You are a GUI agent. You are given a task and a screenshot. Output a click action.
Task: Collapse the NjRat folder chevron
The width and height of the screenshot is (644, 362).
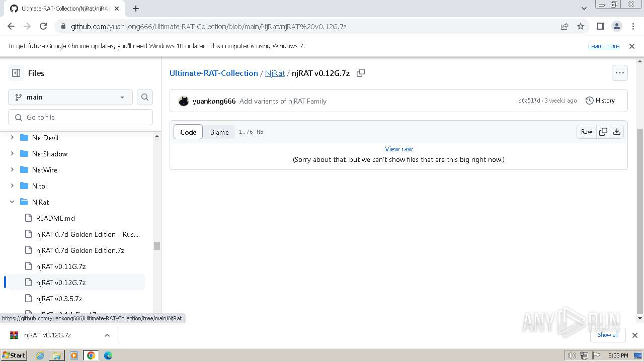pos(12,202)
